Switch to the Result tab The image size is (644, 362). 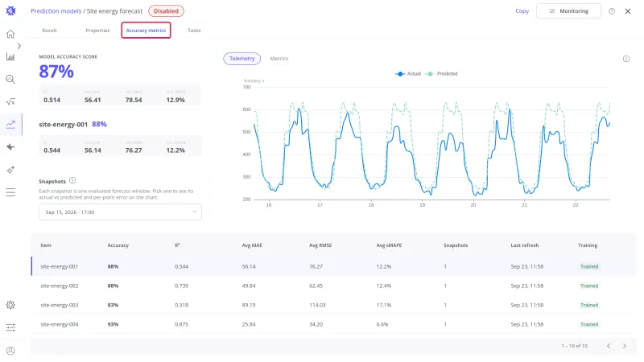49,31
